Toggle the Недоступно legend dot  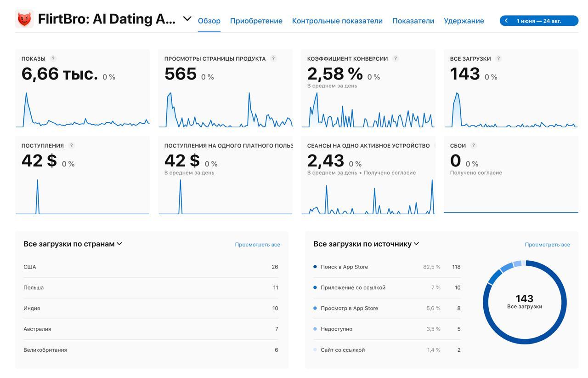(x=315, y=329)
